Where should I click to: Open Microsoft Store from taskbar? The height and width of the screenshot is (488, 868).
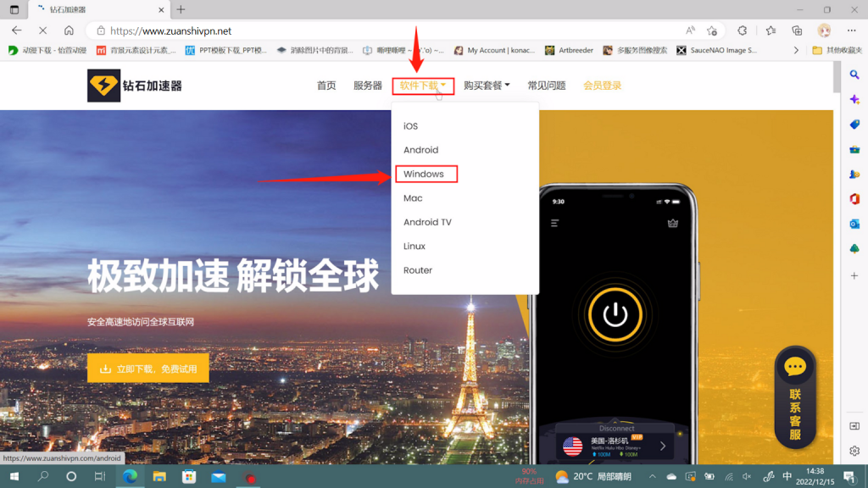(x=189, y=476)
